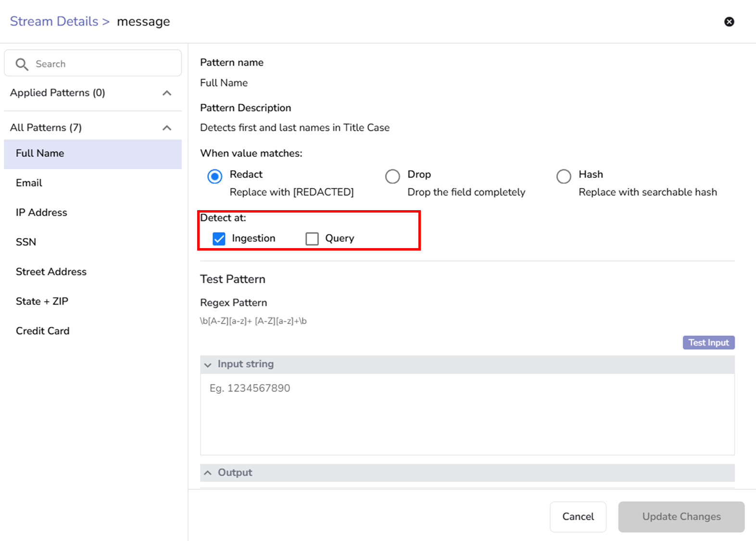Select the Redact radio option
Image resolution: width=756 pixels, height=541 pixels.
click(215, 176)
